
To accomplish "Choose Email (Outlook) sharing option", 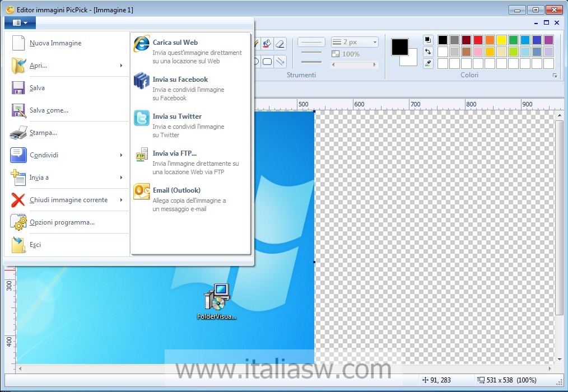I will coord(176,190).
